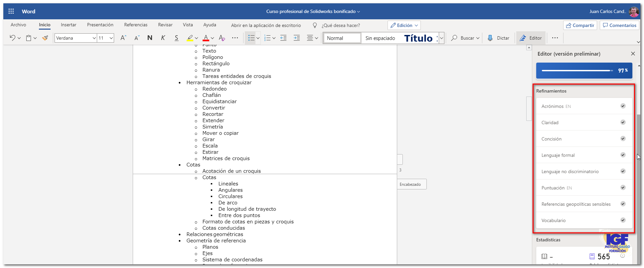This screenshot has height=268, width=644.
Task: Toggle the Claridad refinement checkmark
Action: tap(623, 122)
